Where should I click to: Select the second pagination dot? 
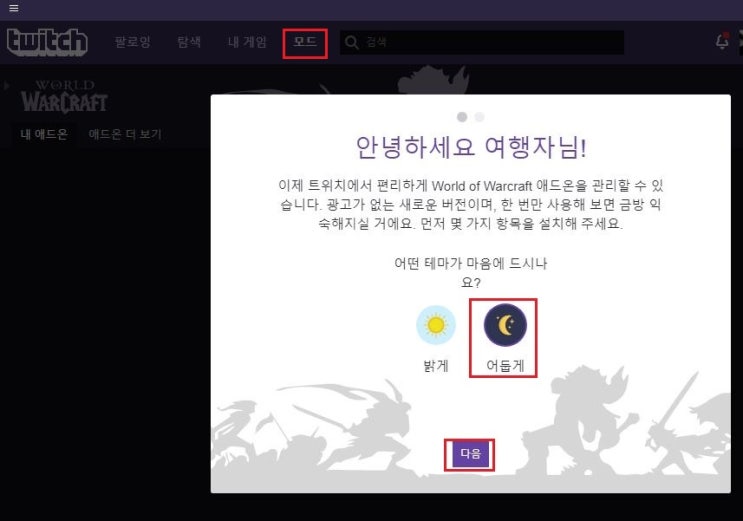coord(479,117)
